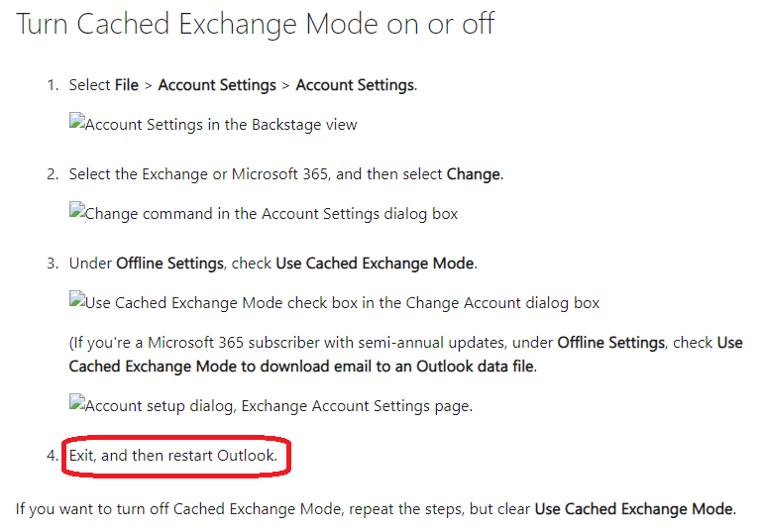Viewport: 764px width, 532px height.
Task: Click alt text Account Settings in the Backstage view
Action: pos(221,125)
